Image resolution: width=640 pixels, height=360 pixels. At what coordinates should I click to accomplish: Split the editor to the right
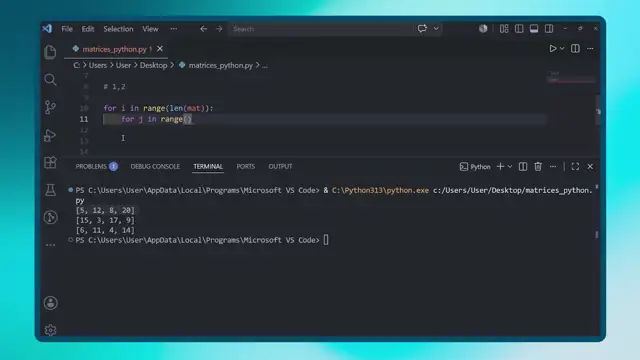pyautogui.click(x=575, y=49)
